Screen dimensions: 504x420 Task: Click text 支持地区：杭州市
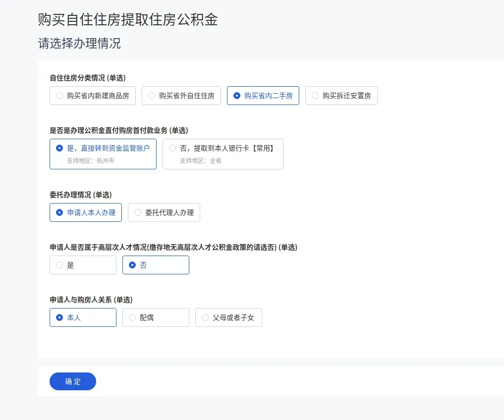coord(91,160)
